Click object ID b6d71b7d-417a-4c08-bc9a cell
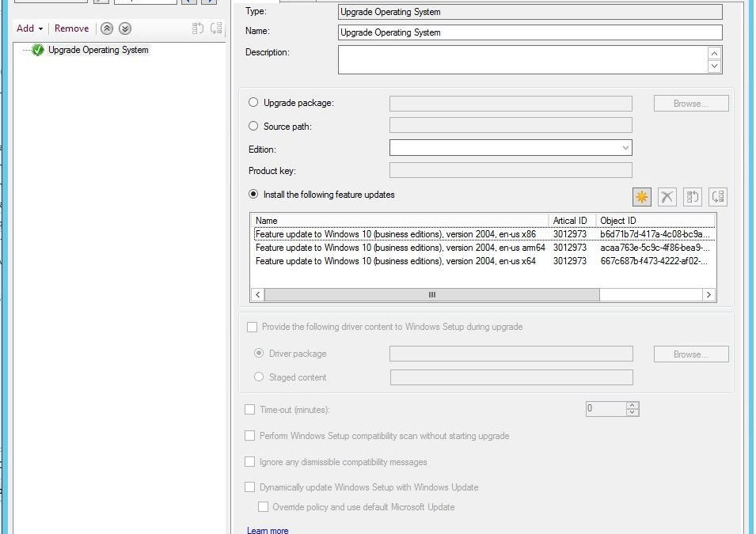The image size is (756, 534). coord(655,234)
